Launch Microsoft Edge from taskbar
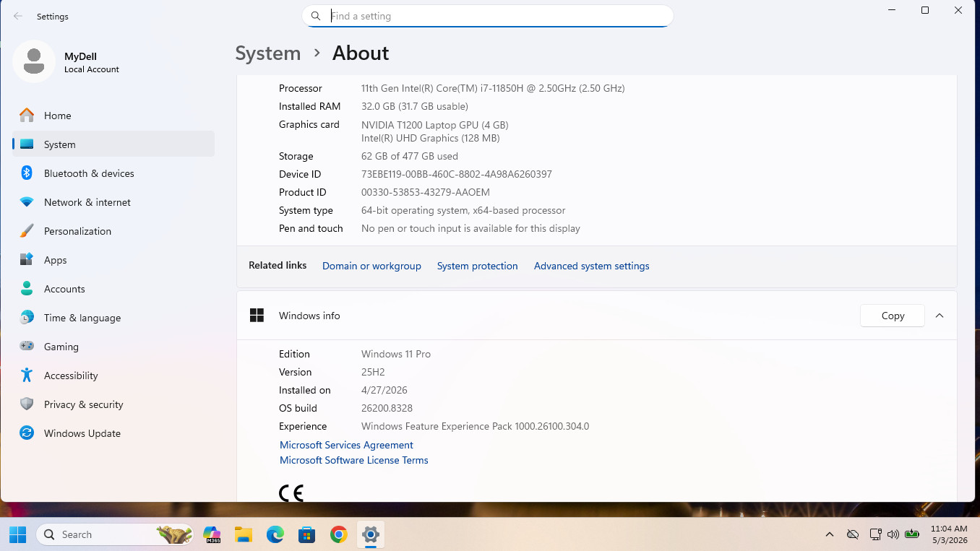 click(x=275, y=534)
